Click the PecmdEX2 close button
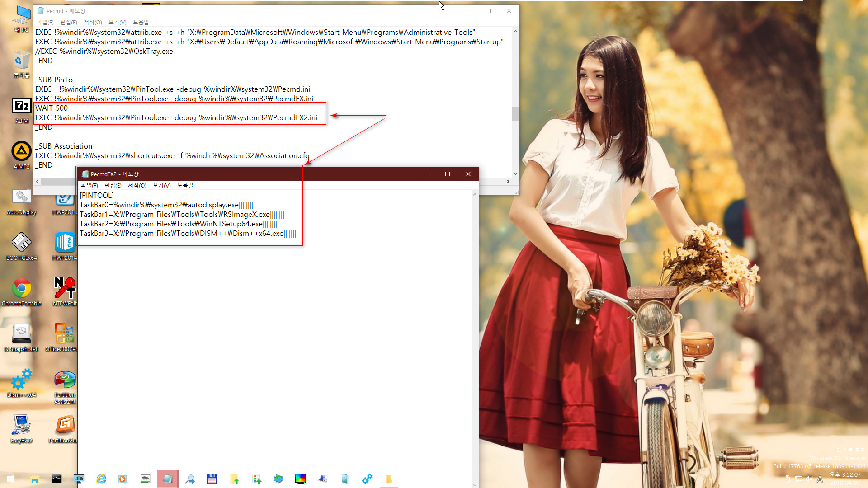The image size is (868, 488). 468,174
